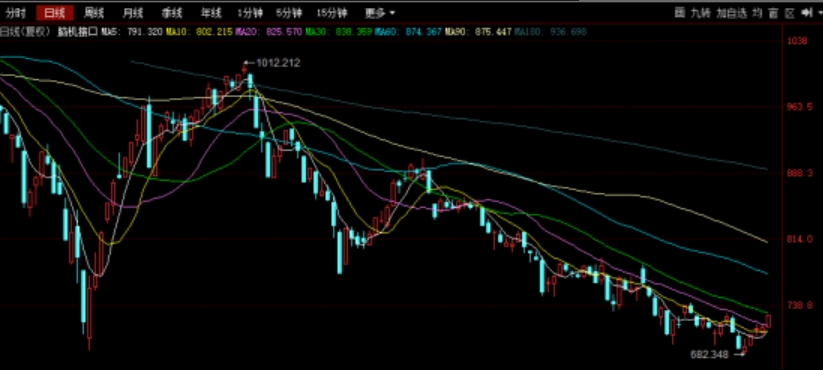Expand the small dropdown arrow at top right
Screen dimensions: 823x370
[x=820, y=13]
